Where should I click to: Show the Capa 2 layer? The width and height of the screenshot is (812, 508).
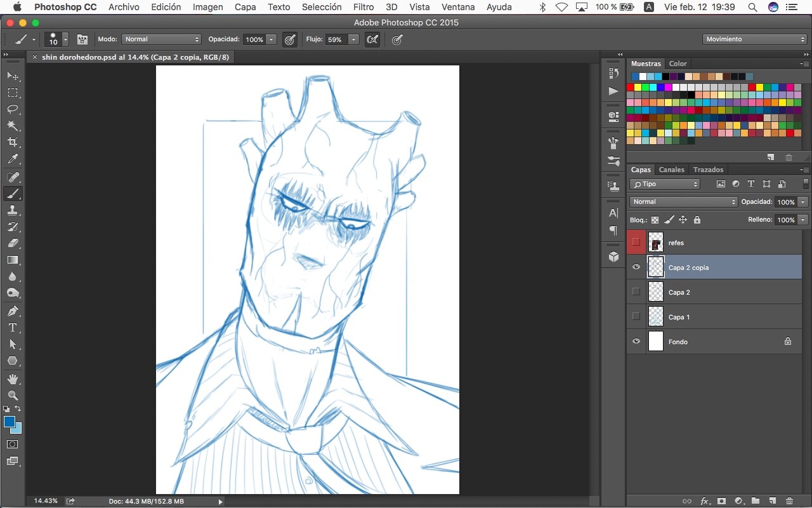point(636,292)
